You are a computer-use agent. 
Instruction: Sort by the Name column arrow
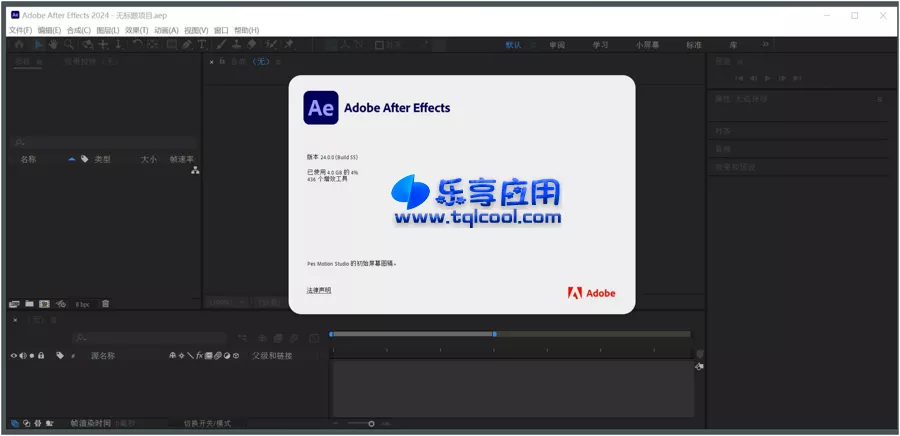click(x=72, y=159)
